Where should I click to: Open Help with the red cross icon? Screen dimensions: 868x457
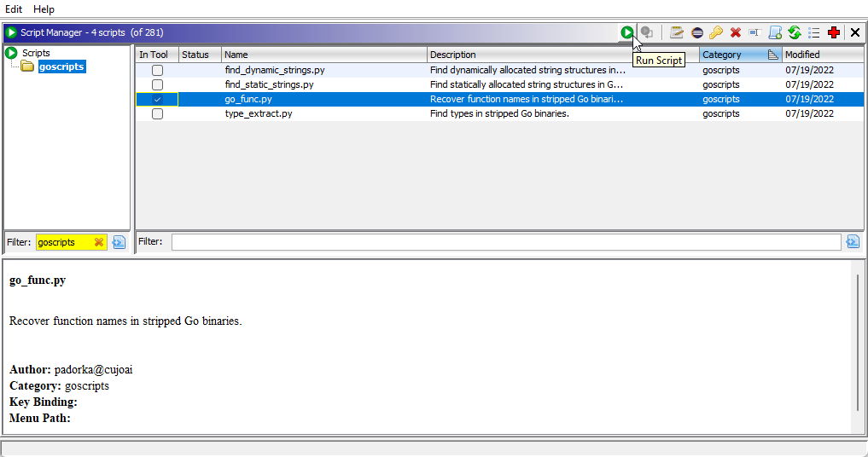pyautogui.click(x=834, y=32)
